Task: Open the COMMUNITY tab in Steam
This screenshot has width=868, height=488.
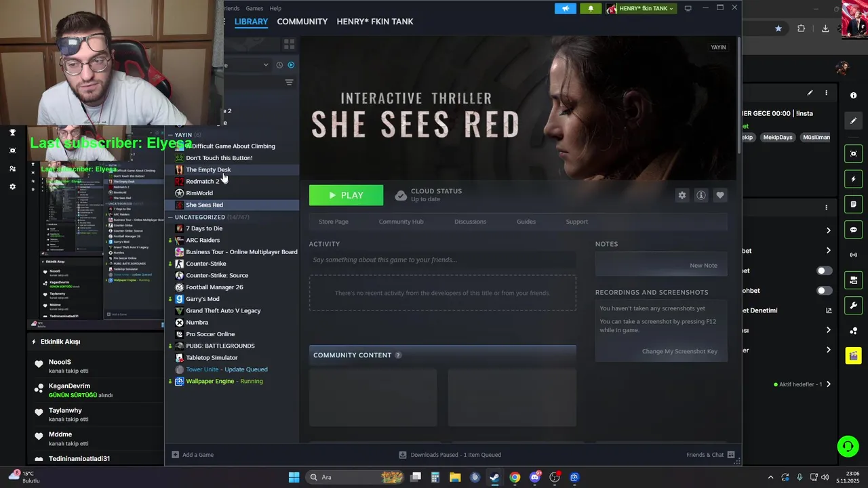Action: click(302, 22)
